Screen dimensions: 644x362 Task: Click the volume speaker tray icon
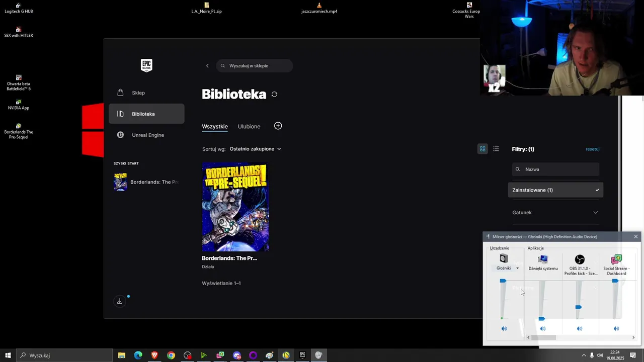pyautogui.click(x=600, y=355)
